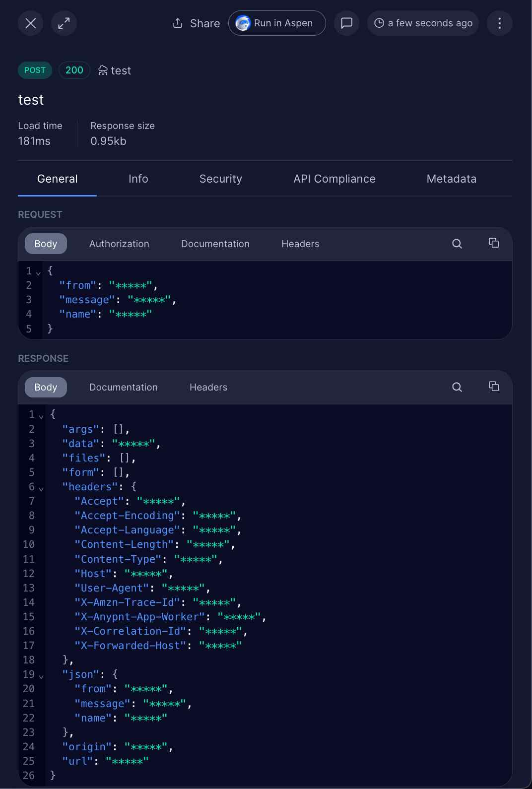Image resolution: width=532 pixels, height=789 pixels.
Task: Open the three-dot more options menu
Action: [x=499, y=23]
